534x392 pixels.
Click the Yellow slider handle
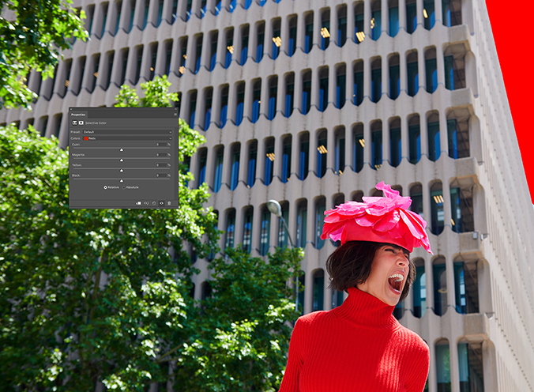121,171
